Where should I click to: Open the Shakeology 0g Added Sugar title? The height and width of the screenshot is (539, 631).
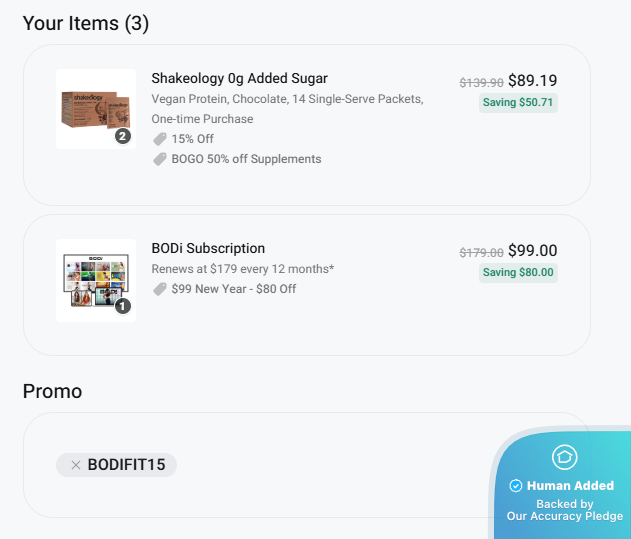[239, 78]
